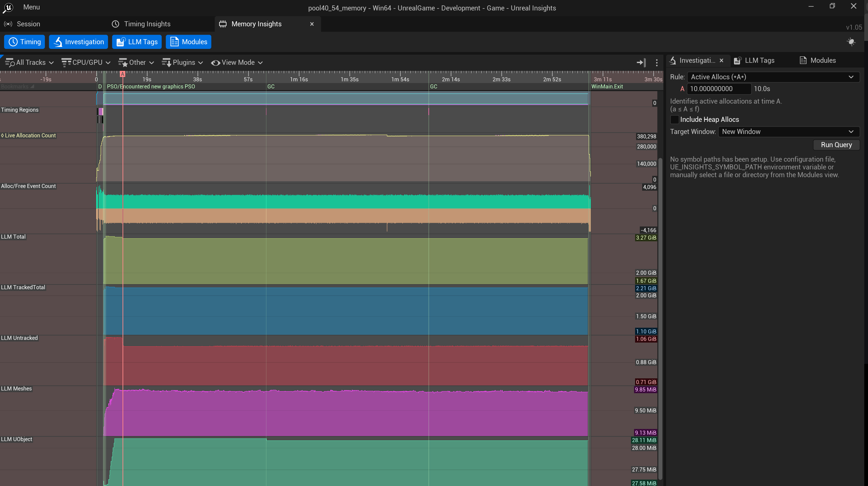The width and height of the screenshot is (868, 486).
Task: Click the LLM Tags side tab icon
Action: pos(738,60)
